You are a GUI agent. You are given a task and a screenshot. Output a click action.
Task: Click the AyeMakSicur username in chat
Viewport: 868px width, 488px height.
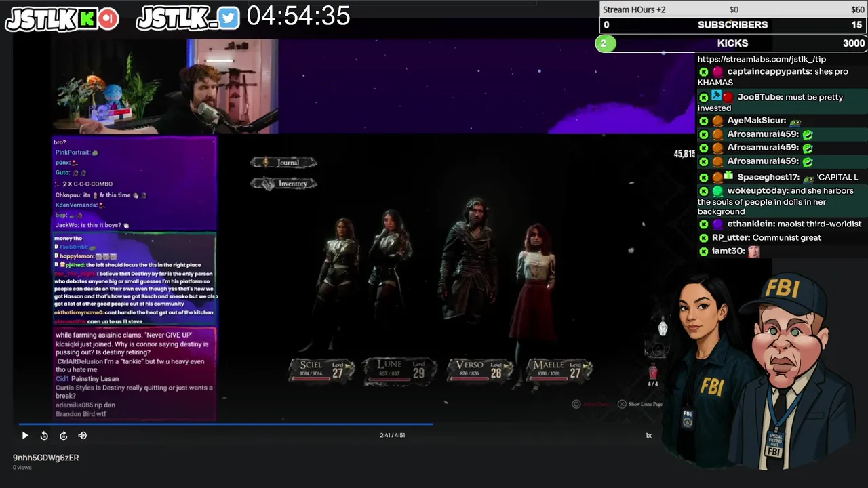(x=755, y=121)
